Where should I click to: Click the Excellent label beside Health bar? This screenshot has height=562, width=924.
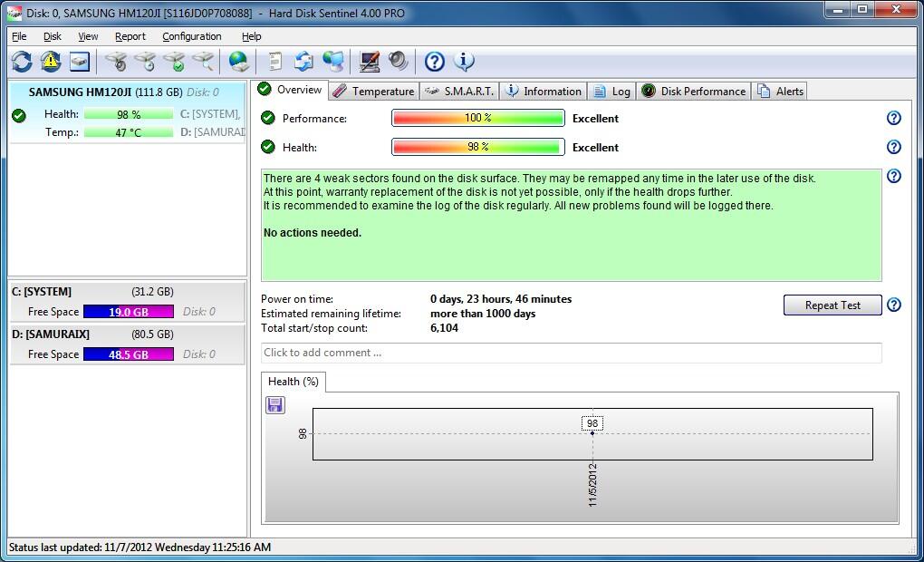click(595, 148)
